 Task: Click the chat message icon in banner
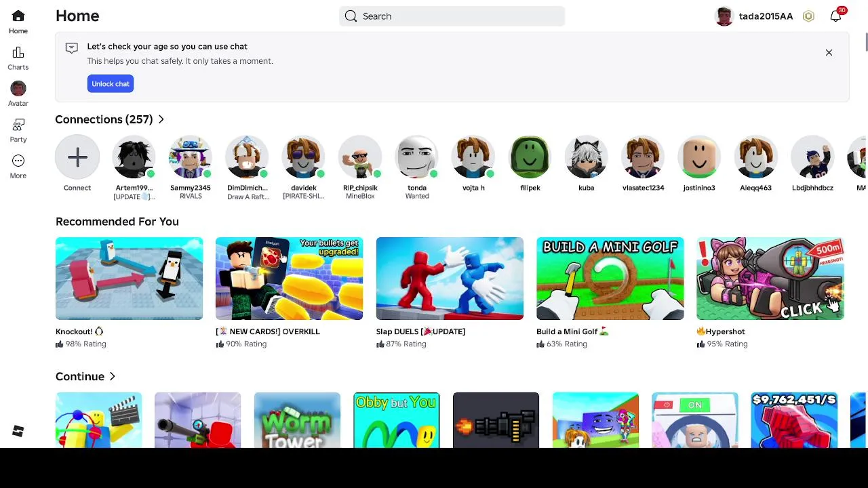pyautogui.click(x=71, y=47)
